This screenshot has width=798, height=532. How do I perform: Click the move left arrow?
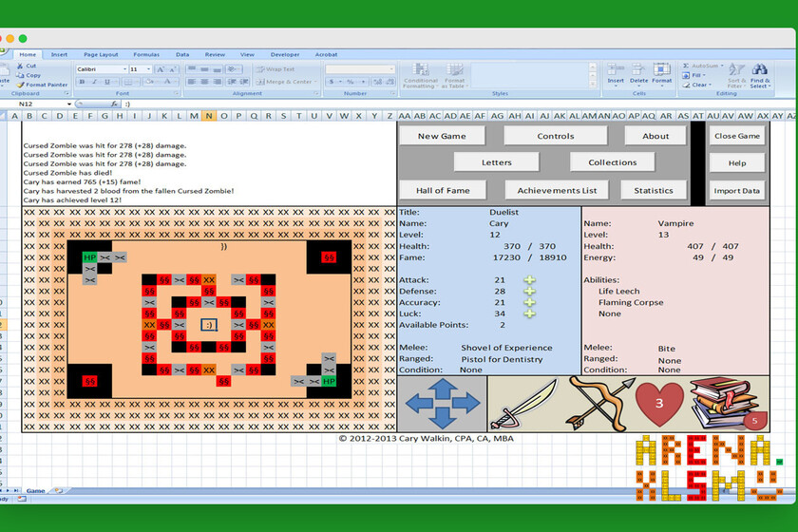pyautogui.click(x=418, y=404)
